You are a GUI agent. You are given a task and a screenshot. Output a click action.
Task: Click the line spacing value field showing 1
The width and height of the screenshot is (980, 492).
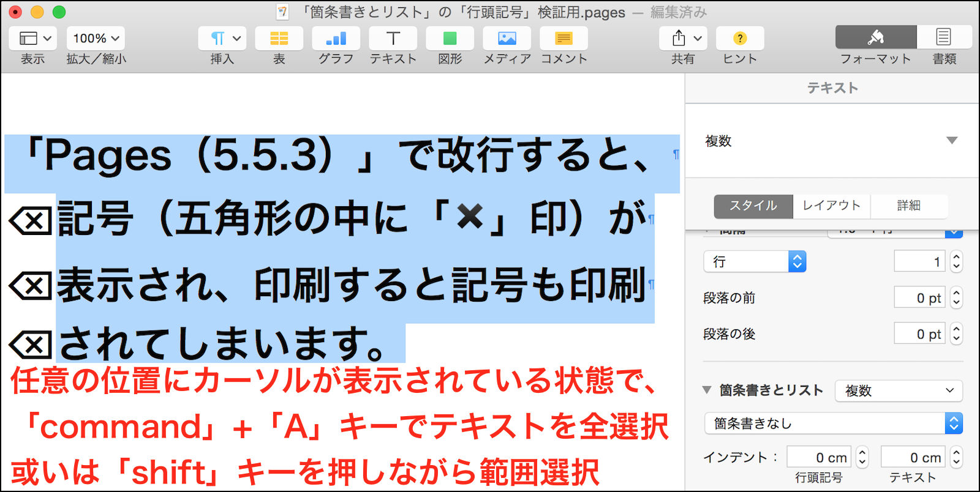coord(919,262)
